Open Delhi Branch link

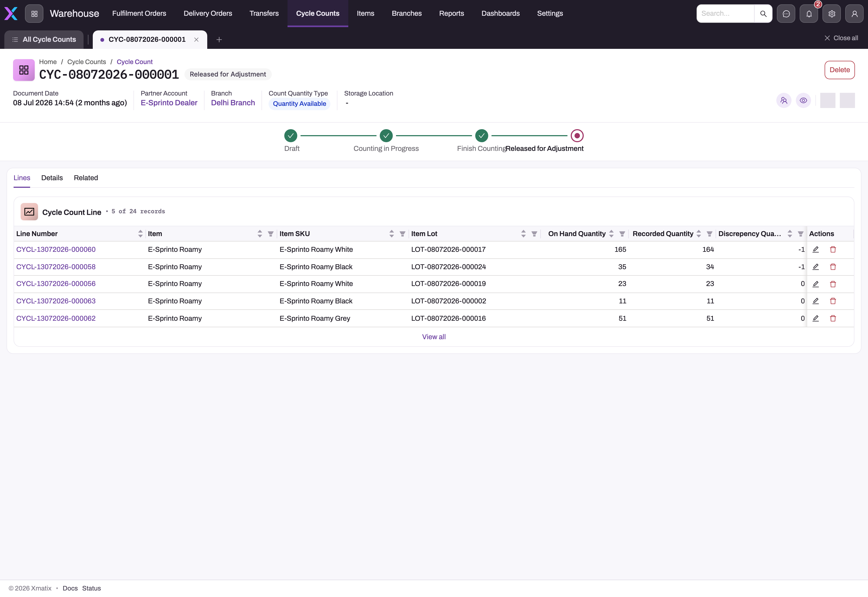coord(233,103)
